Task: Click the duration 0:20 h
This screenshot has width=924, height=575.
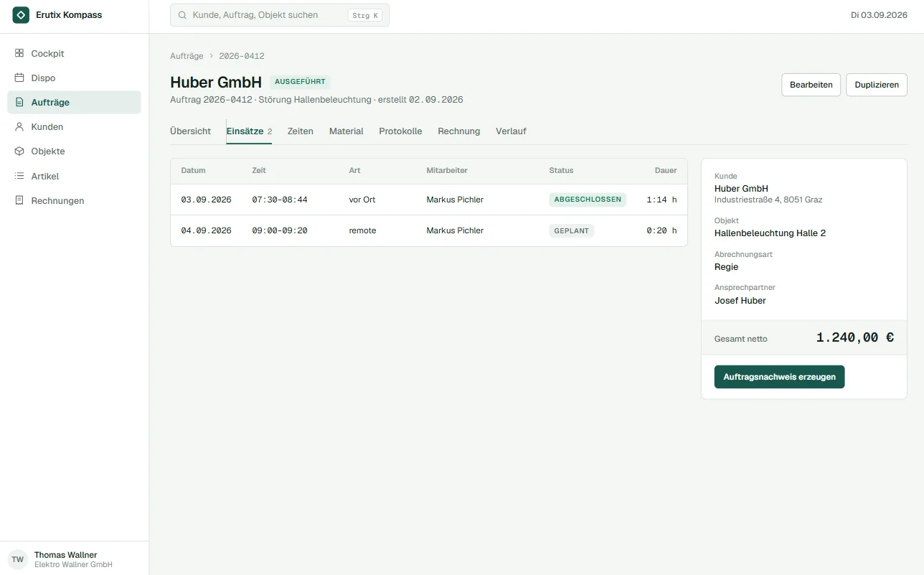Action: [661, 230]
